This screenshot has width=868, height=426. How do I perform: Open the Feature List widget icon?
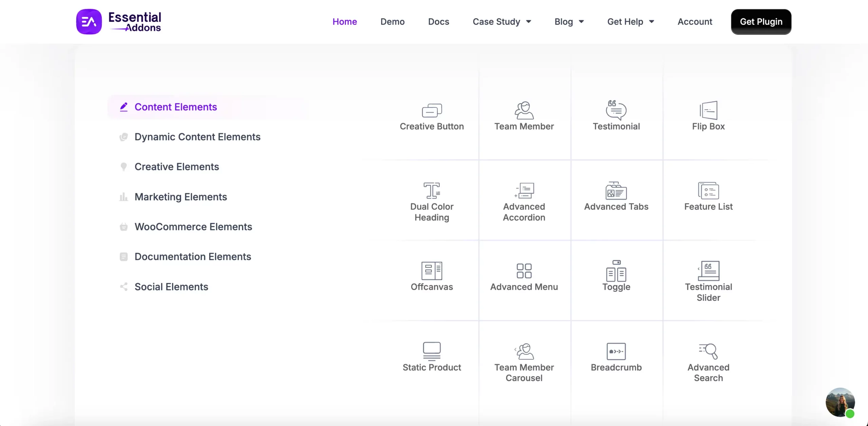pyautogui.click(x=708, y=190)
